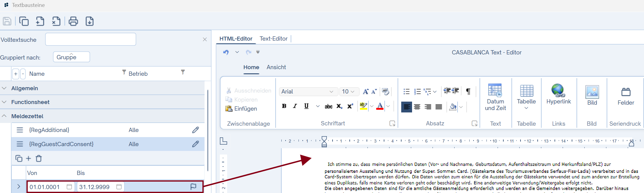Print the text block via the printer icon

pyautogui.click(x=73, y=21)
